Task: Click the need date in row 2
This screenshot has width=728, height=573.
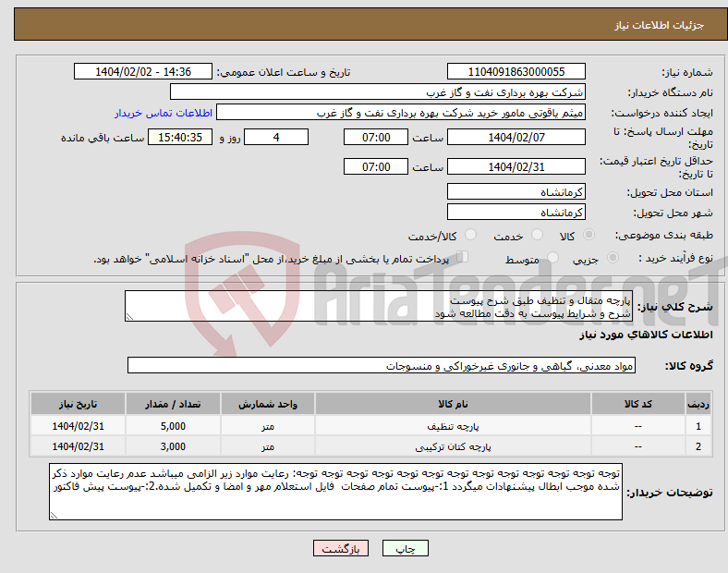Action: (78, 446)
